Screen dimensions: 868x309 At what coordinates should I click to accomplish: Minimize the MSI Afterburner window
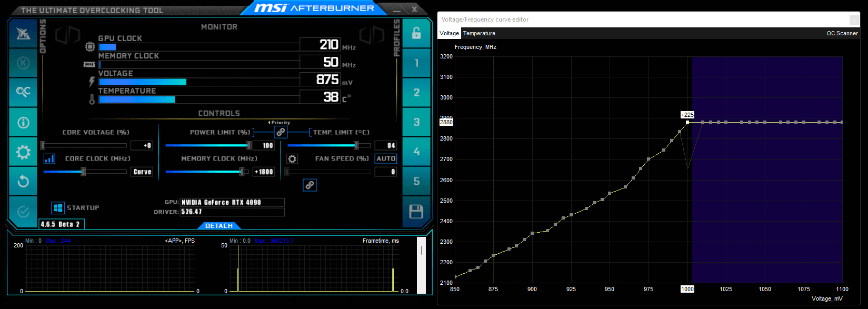click(x=396, y=10)
